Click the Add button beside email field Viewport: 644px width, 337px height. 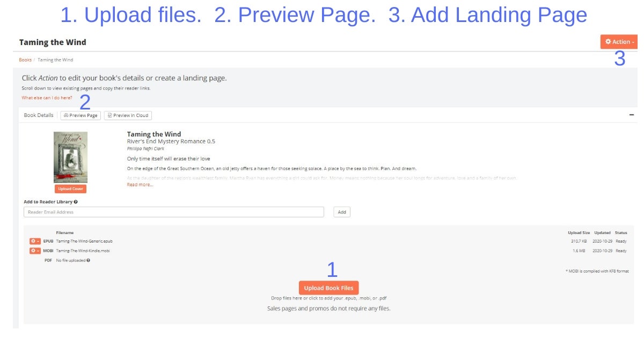click(x=342, y=212)
